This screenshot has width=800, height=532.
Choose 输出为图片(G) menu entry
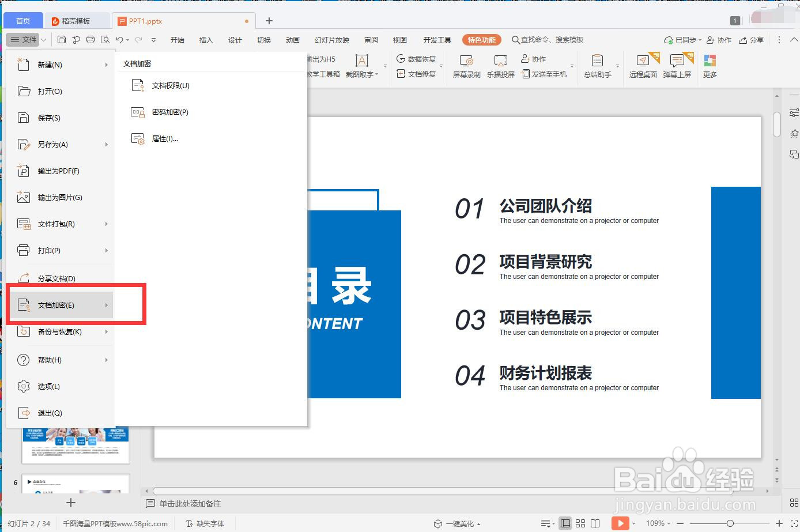point(61,197)
